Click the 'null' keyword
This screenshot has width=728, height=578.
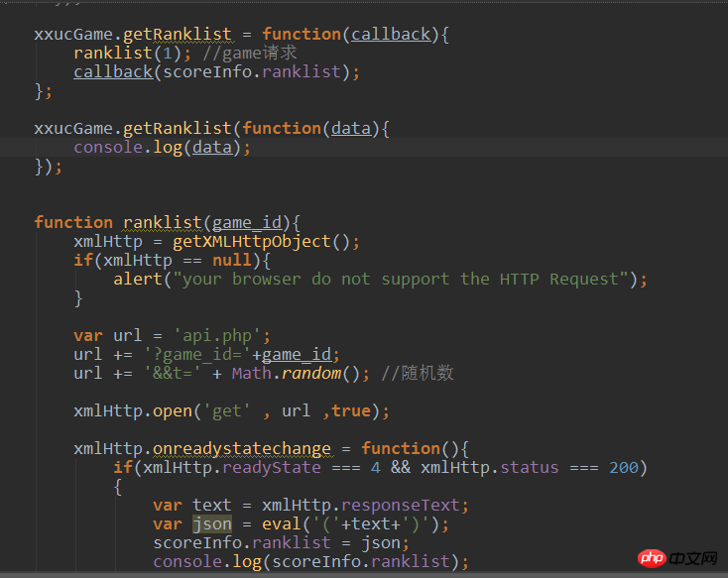coord(232,260)
